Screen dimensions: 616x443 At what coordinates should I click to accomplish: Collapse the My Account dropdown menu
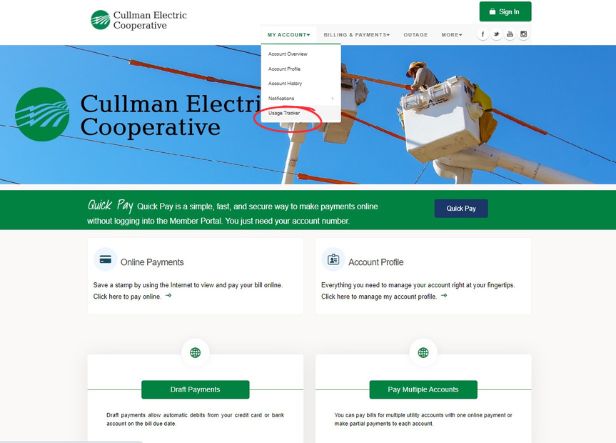[x=289, y=35]
